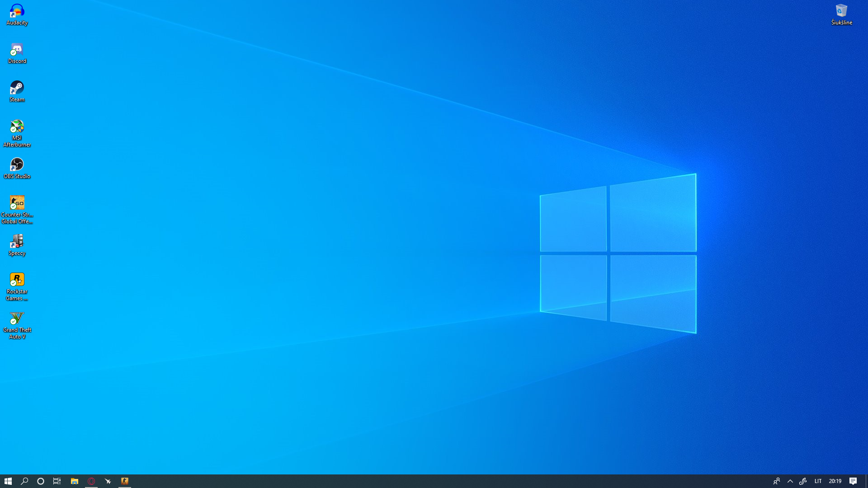Select the Discord desktop icon
Screen dimensions: 868x488
(17, 53)
